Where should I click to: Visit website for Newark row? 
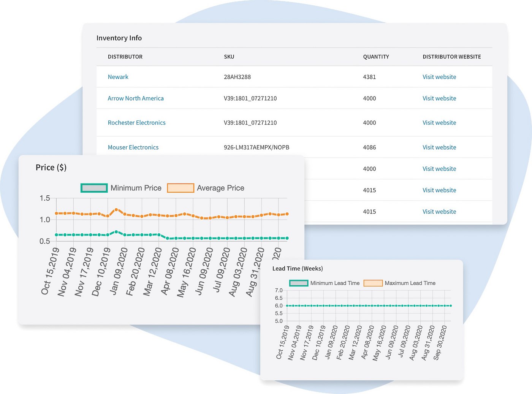[x=439, y=77]
